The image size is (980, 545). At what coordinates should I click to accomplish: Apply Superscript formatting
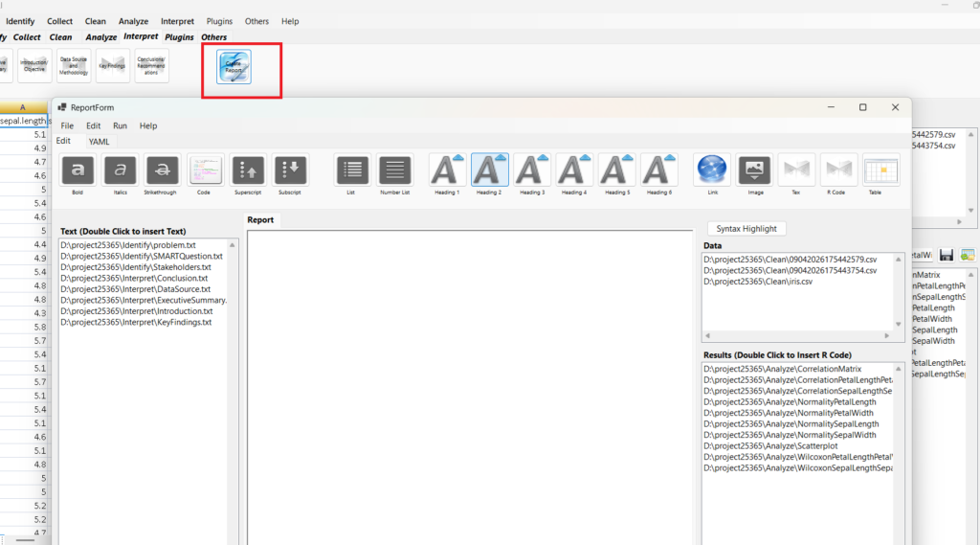(248, 170)
